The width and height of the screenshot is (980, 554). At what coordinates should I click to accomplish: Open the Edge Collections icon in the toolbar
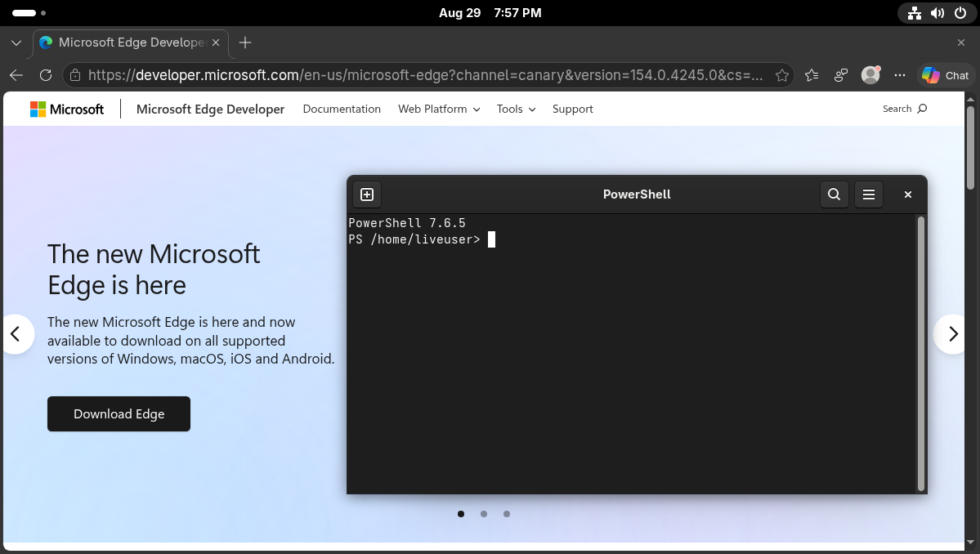tap(840, 75)
